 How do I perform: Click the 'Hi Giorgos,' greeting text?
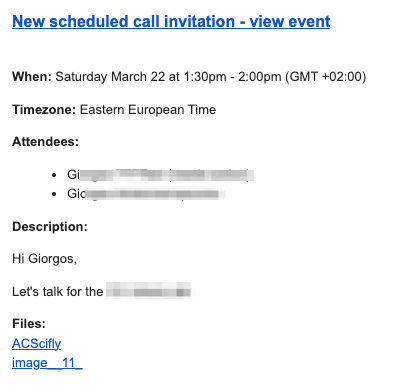click(x=45, y=259)
